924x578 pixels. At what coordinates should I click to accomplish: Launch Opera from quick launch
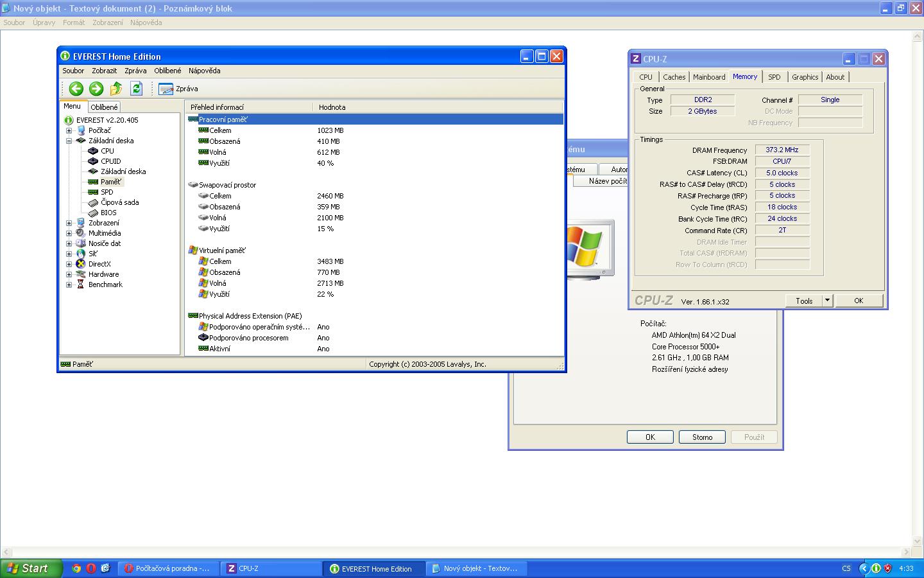pos(91,568)
